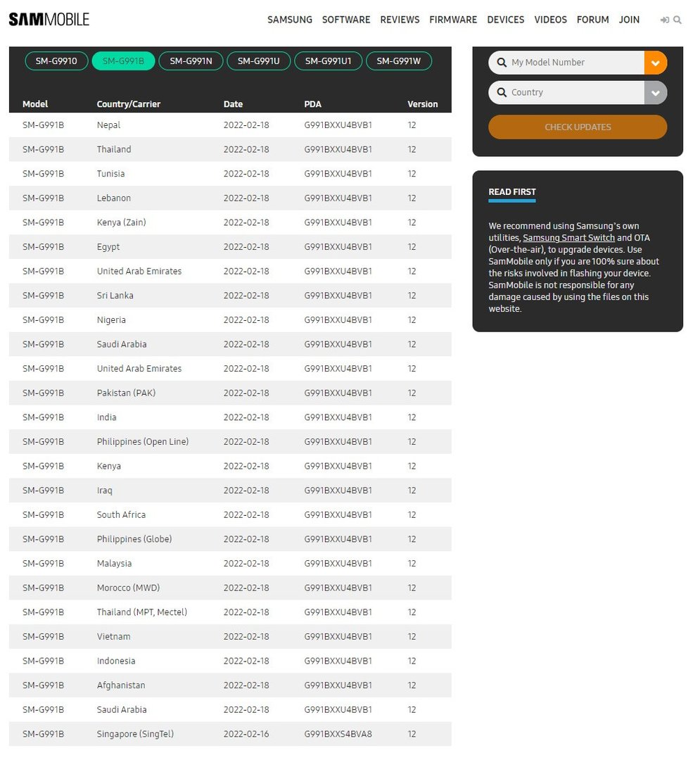Open site search magnifier icon

677,20
